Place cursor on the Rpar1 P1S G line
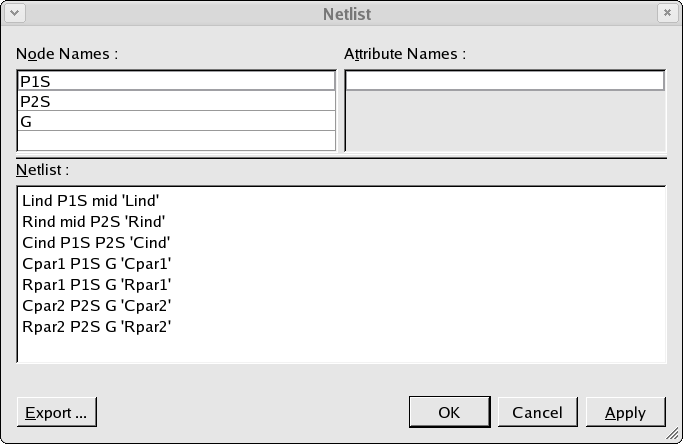 pyautogui.click(x=97, y=285)
